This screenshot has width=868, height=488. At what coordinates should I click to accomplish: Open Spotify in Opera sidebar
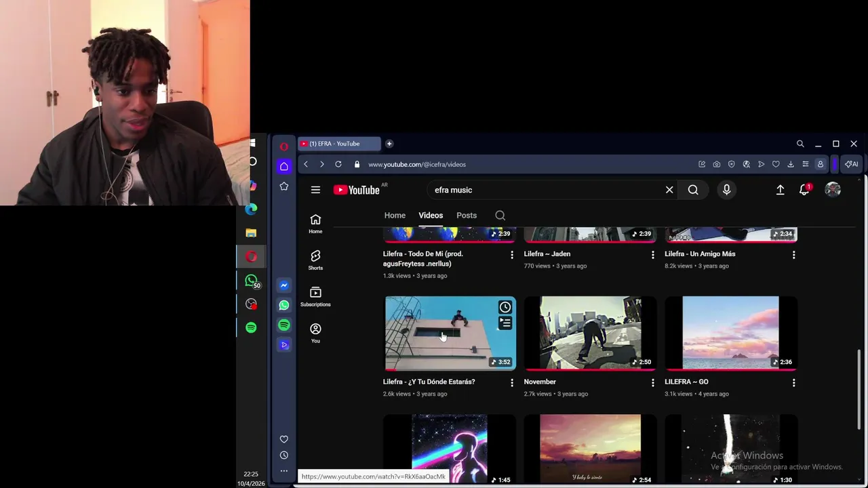[284, 325]
